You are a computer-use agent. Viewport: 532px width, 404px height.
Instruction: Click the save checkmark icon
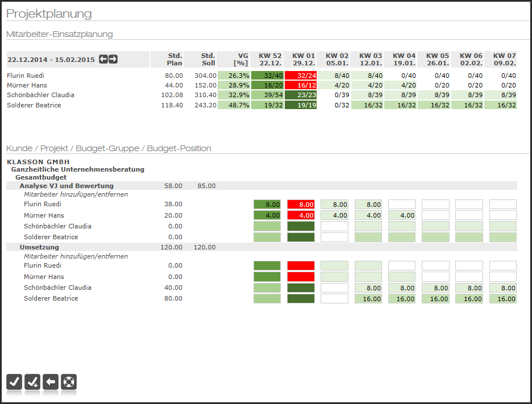[x=14, y=382]
